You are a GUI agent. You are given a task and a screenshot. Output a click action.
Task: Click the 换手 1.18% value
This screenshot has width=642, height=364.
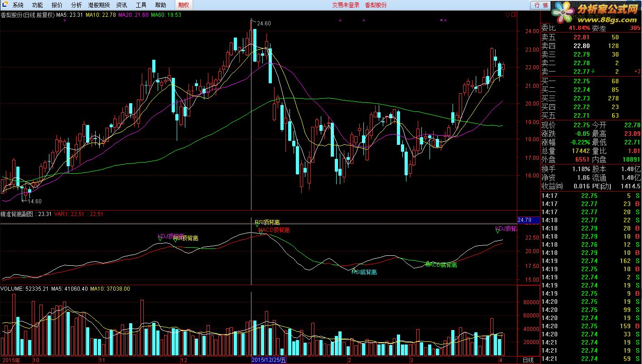point(581,168)
